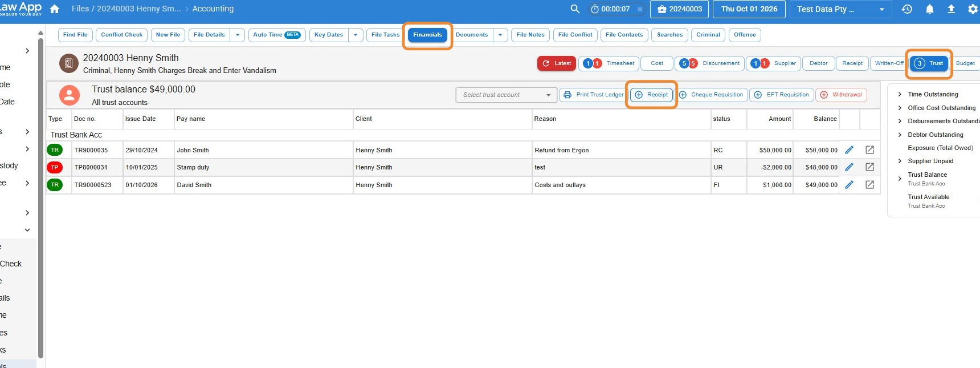
Task: Expand the Key Dates dropdown arrow
Action: 356,35
